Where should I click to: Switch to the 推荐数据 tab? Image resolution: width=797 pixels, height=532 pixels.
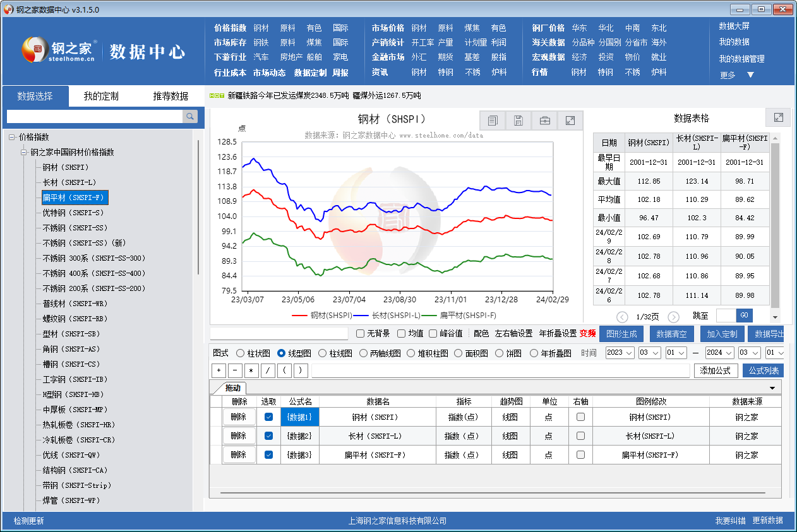171,97
